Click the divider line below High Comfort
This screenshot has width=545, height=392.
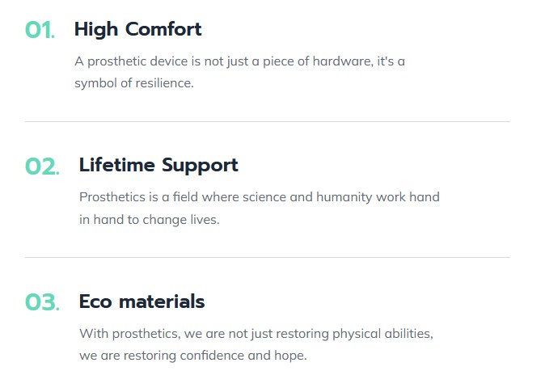click(268, 121)
